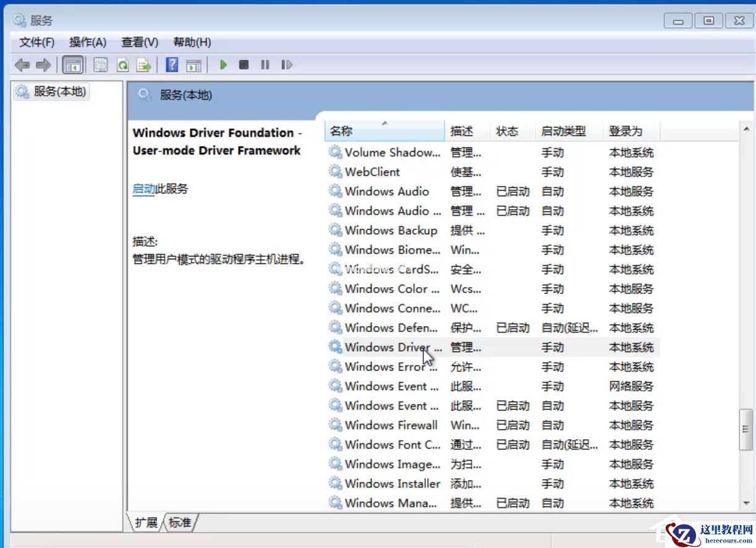Open the 文件(F) menu
The width and height of the screenshot is (756, 548).
click(35, 42)
